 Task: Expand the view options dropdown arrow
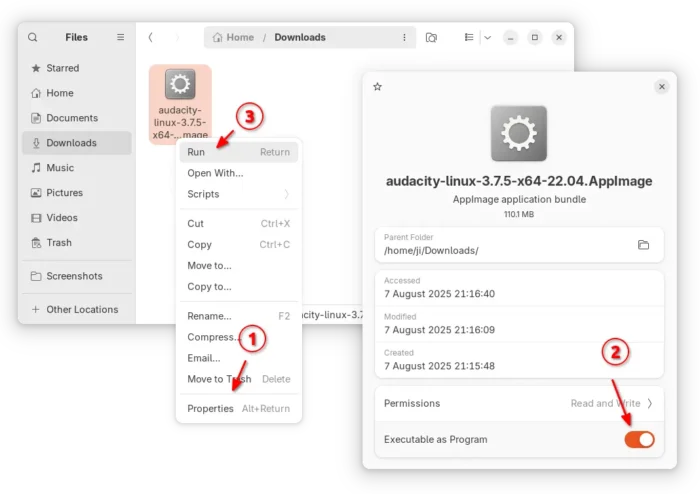point(487,37)
